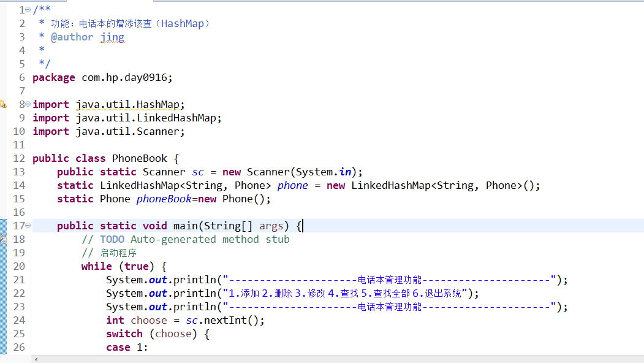Image resolution: width=644 pixels, height=363 pixels.
Task: Click the horizontal scrollbar left arrow
Action: point(36,359)
